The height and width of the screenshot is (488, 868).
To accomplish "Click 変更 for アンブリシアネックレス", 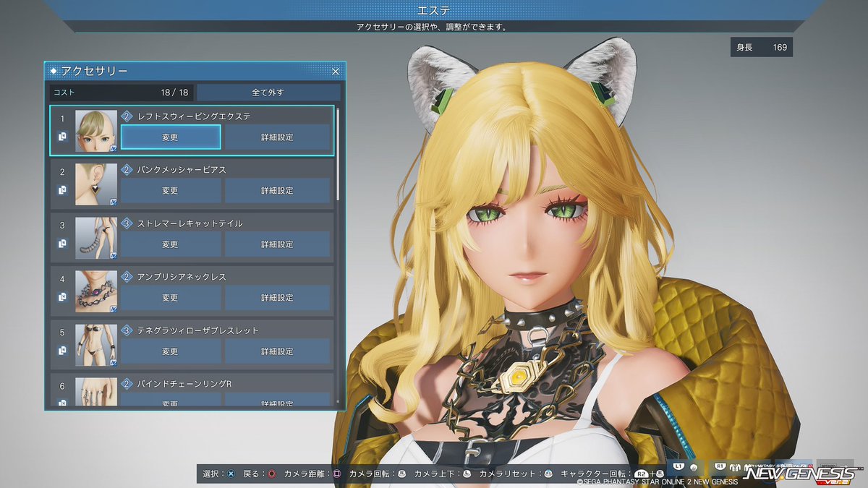I will coord(170,298).
